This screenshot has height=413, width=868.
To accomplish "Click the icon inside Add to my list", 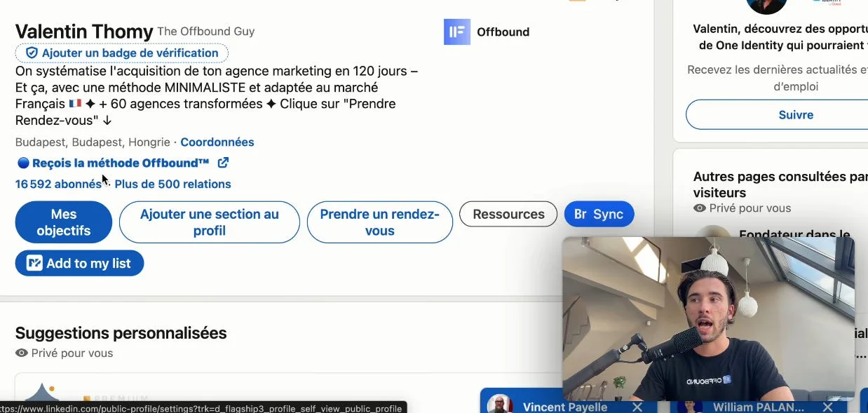I will click(34, 264).
